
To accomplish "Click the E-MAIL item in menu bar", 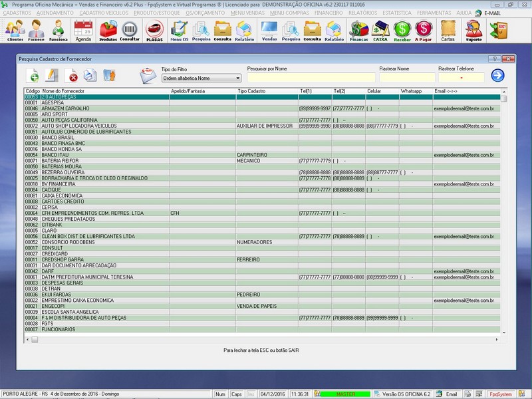I will tap(488, 13).
